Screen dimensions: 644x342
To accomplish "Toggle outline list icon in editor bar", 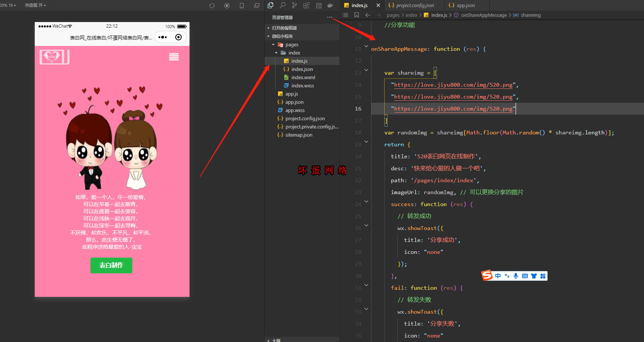I will pos(345,15).
